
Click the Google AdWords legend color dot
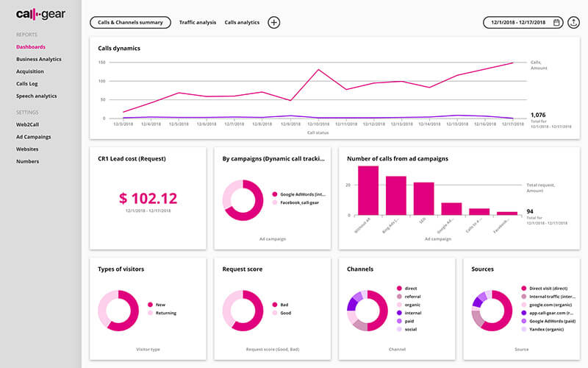(275, 194)
